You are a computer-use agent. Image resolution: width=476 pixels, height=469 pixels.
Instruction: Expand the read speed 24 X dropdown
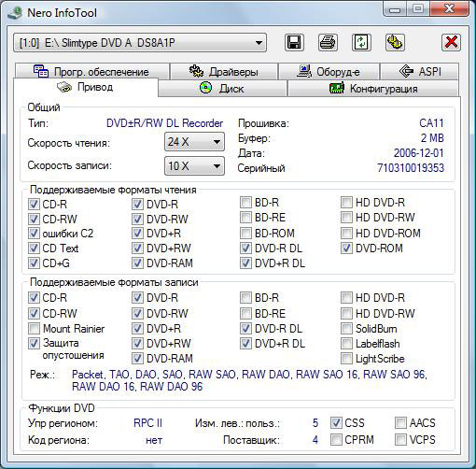coord(194,142)
